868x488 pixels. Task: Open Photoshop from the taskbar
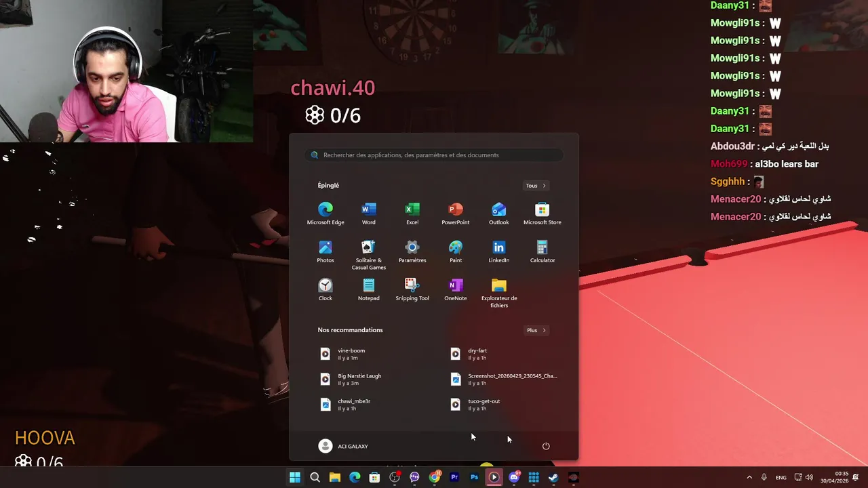(x=474, y=477)
